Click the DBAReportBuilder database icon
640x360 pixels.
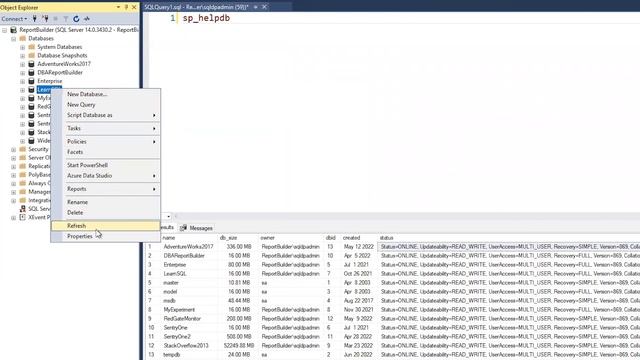31,73
